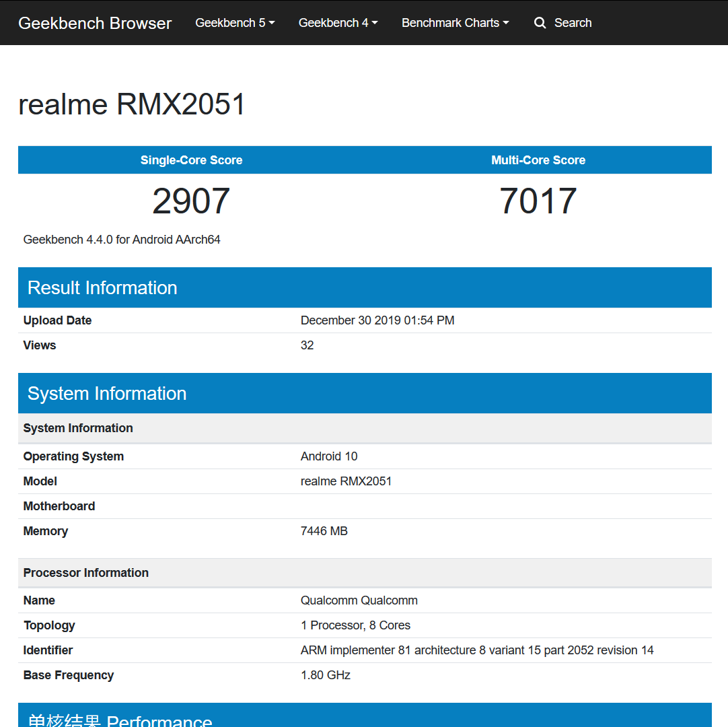728x727 pixels.
Task: Select the 1 Processor, 8 Cores value
Action: tap(355, 625)
